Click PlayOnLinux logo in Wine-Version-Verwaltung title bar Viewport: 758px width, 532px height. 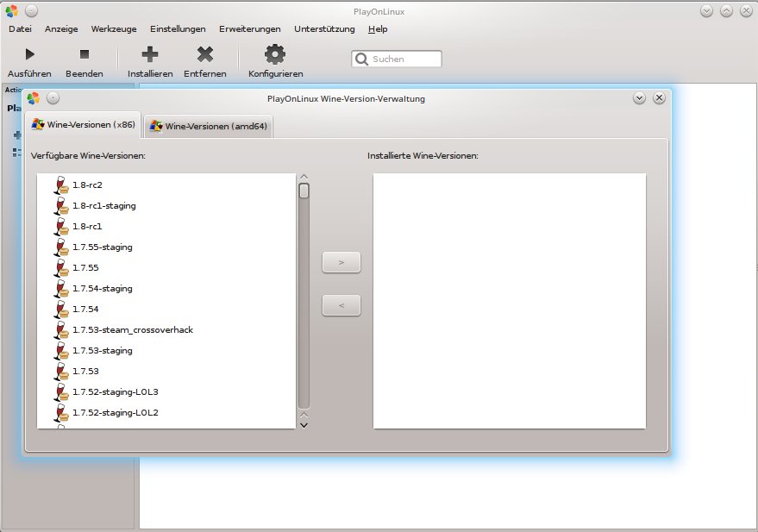(34, 98)
